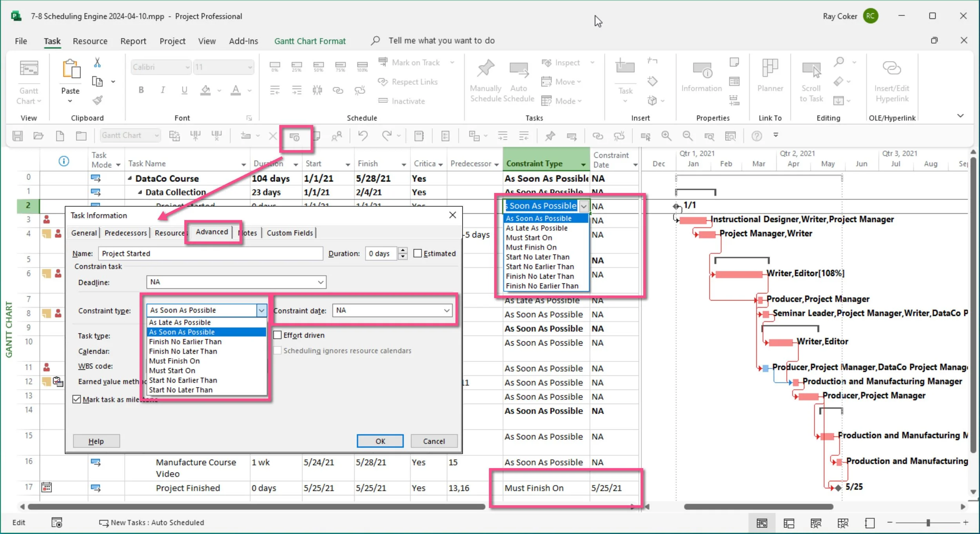The width and height of the screenshot is (980, 534).
Task: Open Task Name column filter arrow
Action: point(243,164)
